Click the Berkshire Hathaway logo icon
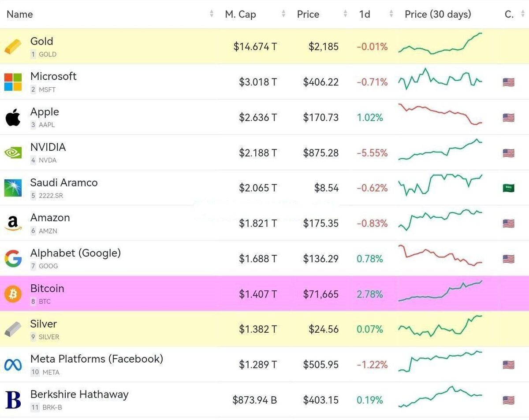 tap(13, 400)
